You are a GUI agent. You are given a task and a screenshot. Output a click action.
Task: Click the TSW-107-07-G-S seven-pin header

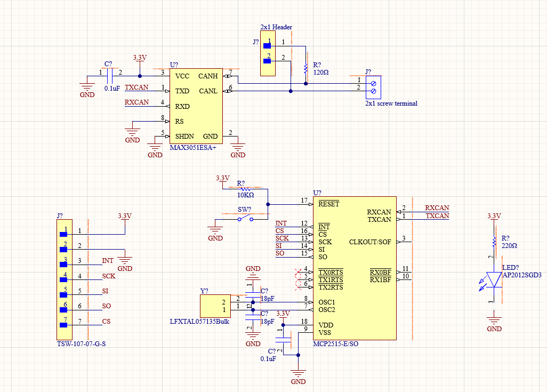pos(65,279)
